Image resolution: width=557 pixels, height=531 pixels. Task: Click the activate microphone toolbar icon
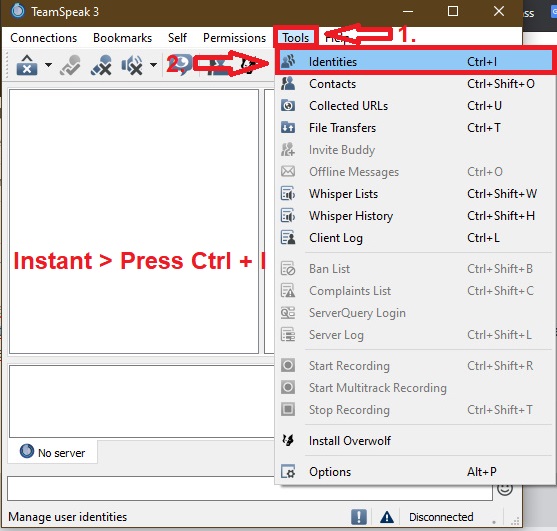click(x=70, y=65)
